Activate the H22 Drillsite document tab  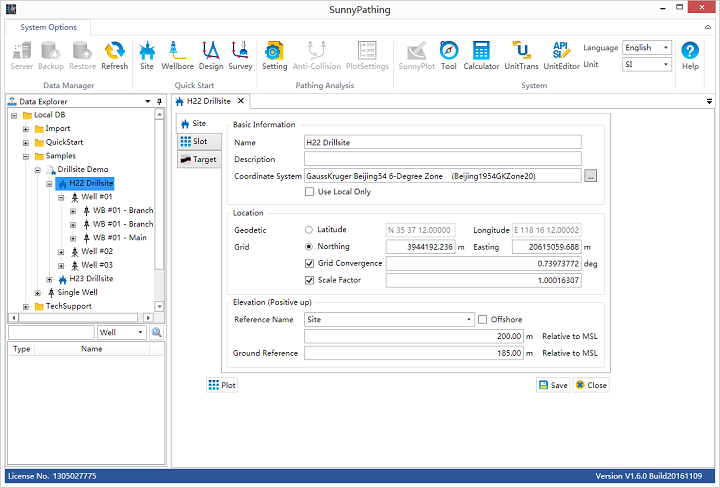click(208, 101)
